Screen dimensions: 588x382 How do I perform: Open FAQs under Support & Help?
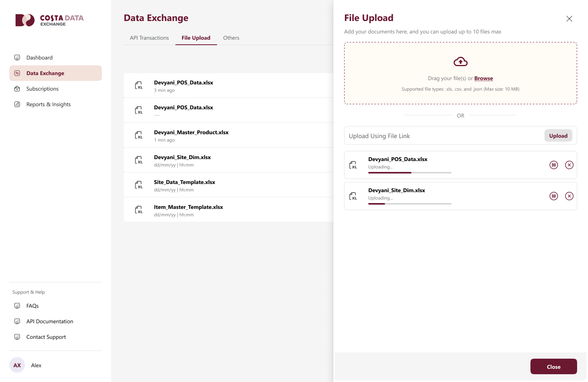(x=56, y=306)
